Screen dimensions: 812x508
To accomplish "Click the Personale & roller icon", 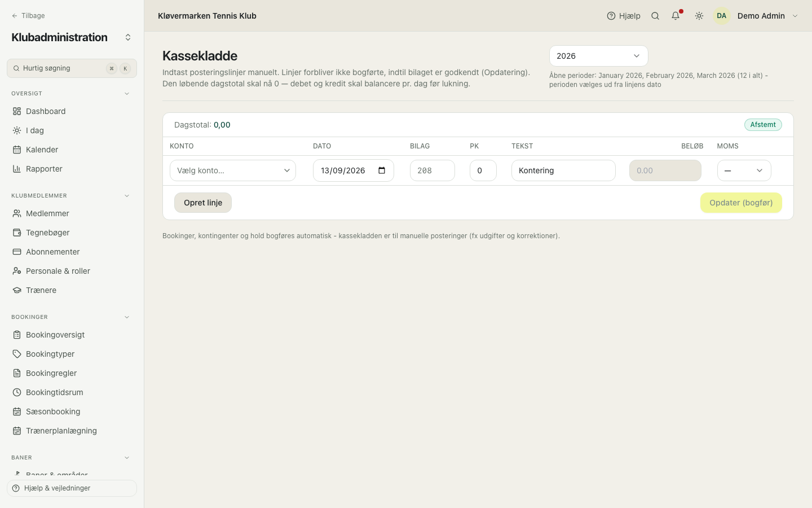I will click(x=17, y=271).
